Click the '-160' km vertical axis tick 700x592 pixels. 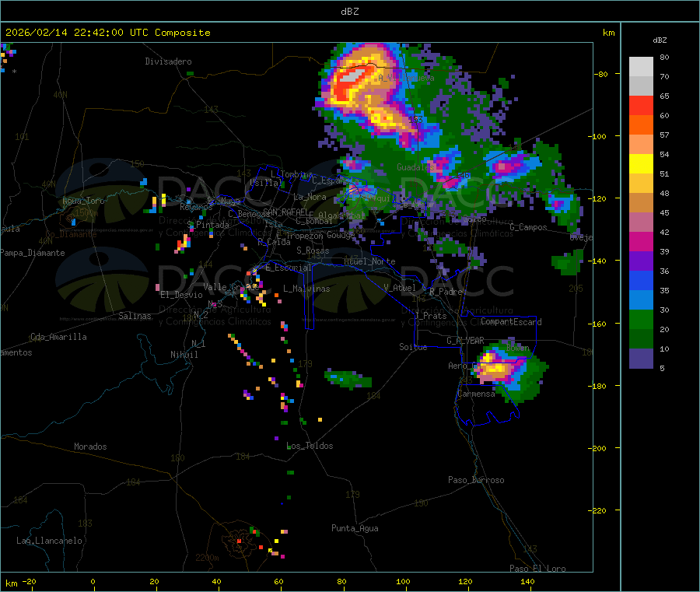click(597, 324)
